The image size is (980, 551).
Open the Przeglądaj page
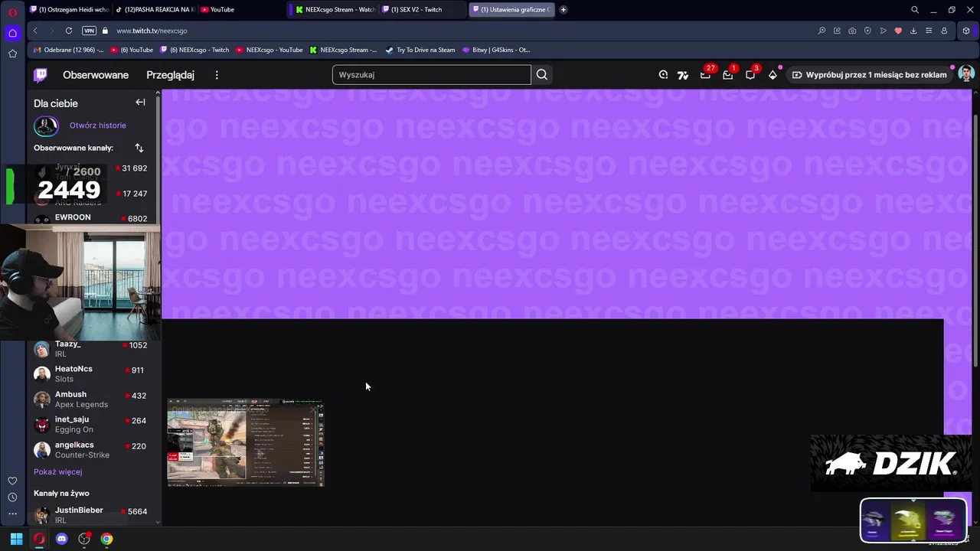click(x=170, y=75)
